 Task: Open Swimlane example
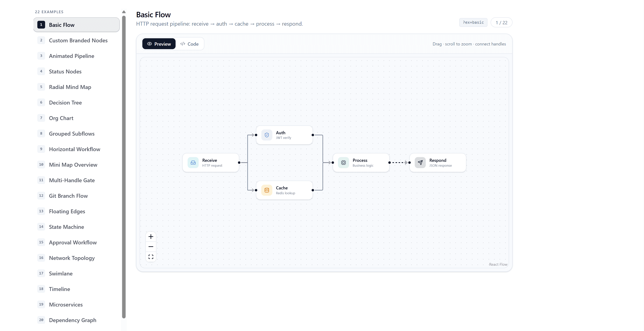[x=76, y=273]
